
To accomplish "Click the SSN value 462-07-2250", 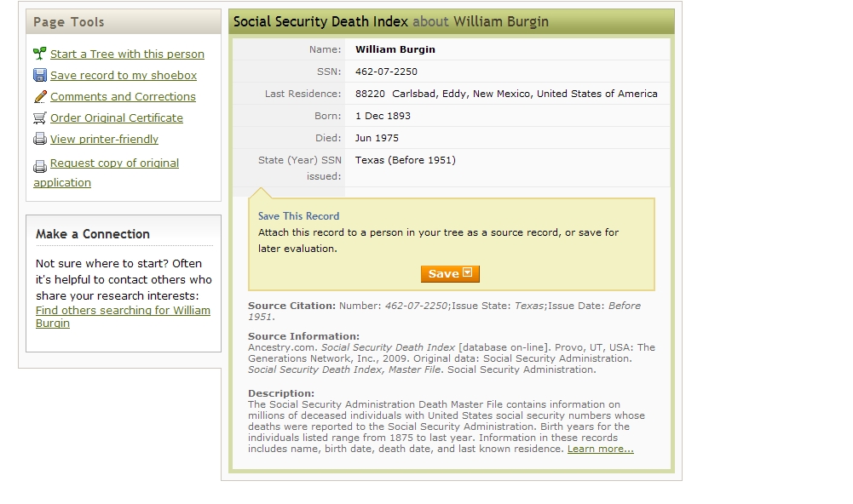I will (386, 72).
